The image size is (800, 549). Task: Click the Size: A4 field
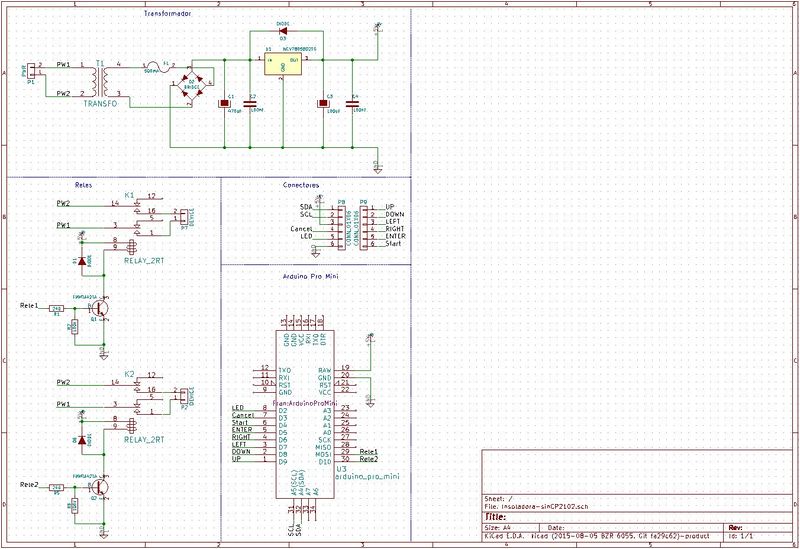pyautogui.click(x=497, y=528)
